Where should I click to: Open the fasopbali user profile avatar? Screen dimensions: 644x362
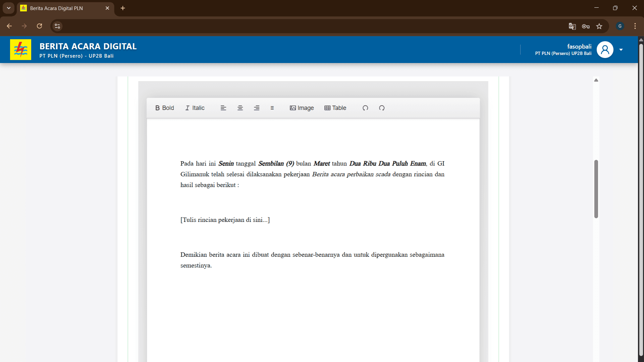pos(605,50)
